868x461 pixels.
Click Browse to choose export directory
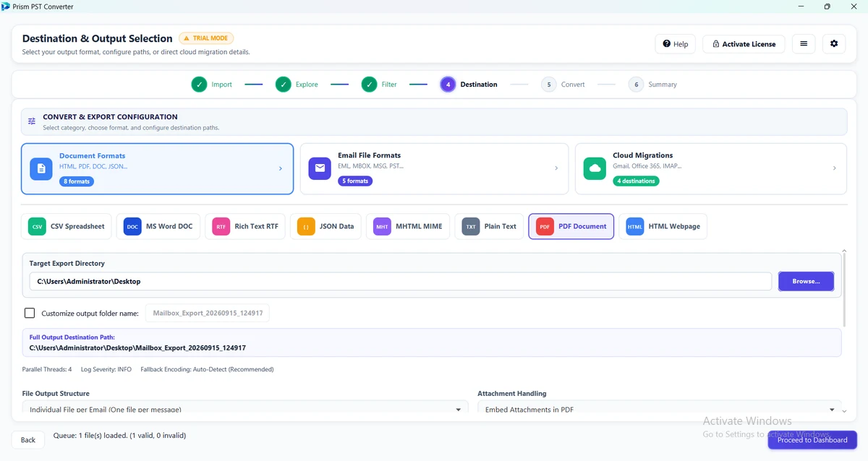(806, 281)
